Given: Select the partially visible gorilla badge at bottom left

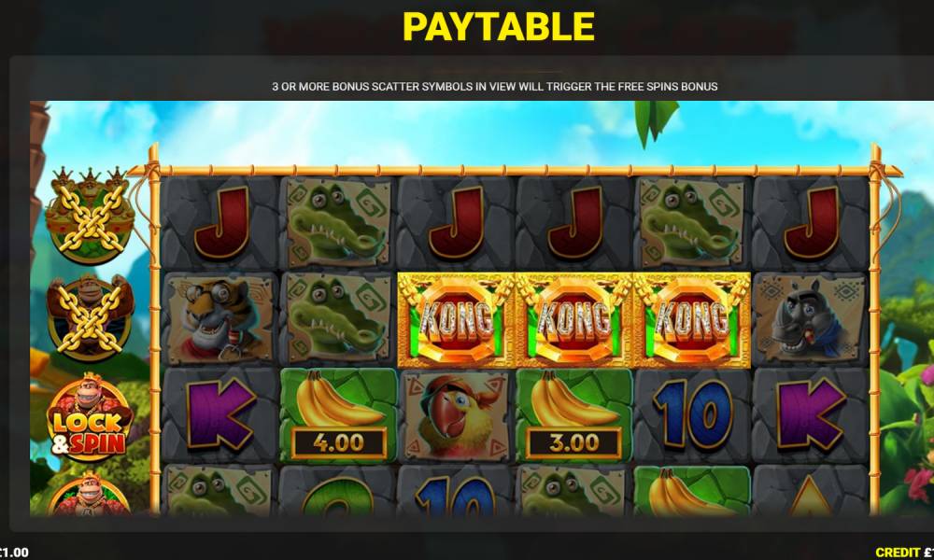Looking at the screenshot, I should (x=90, y=494).
